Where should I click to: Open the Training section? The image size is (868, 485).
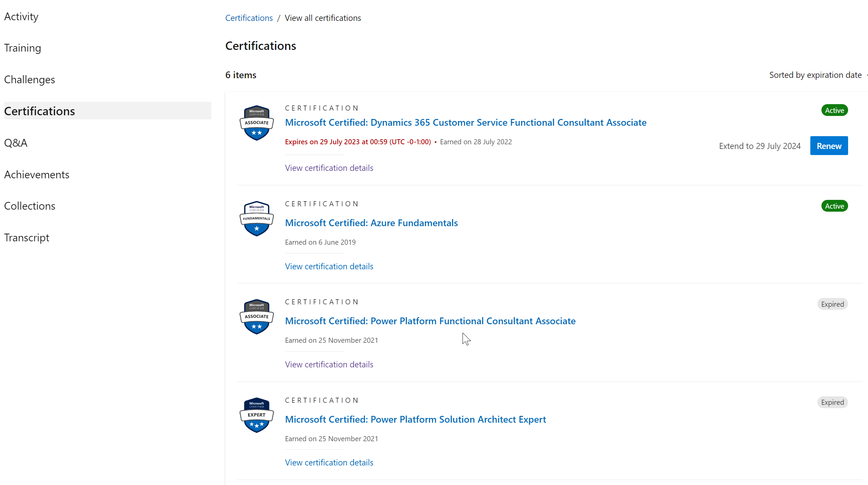click(x=22, y=48)
